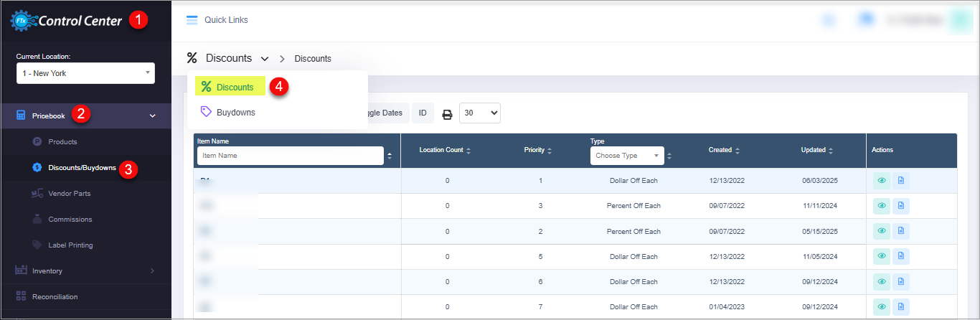Click the document icon in first row
This screenshot has width=980, height=320.
point(901,181)
